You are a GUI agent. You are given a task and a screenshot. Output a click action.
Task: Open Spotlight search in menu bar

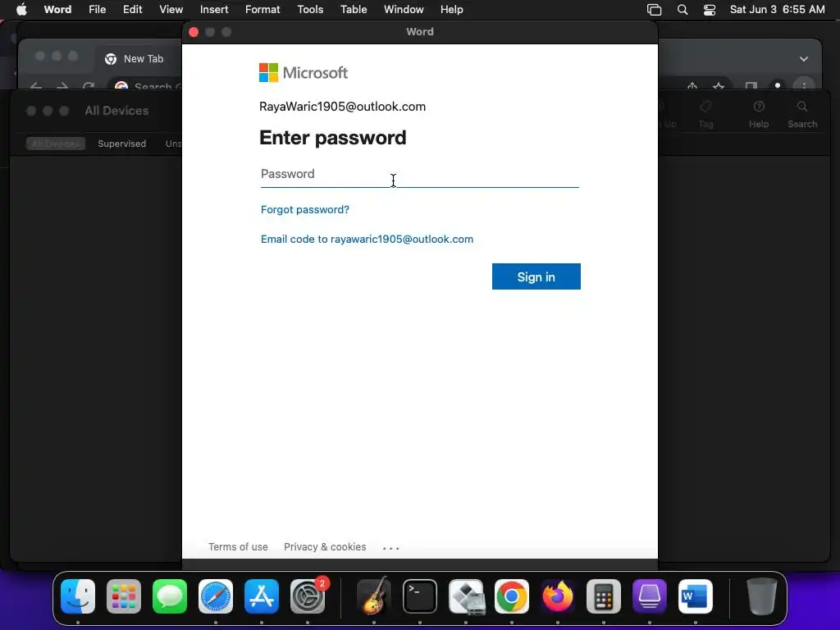point(682,10)
